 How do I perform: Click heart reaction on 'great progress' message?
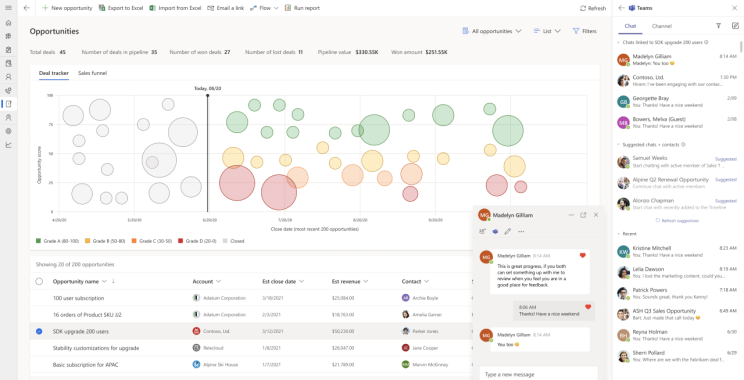click(x=583, y=256)
